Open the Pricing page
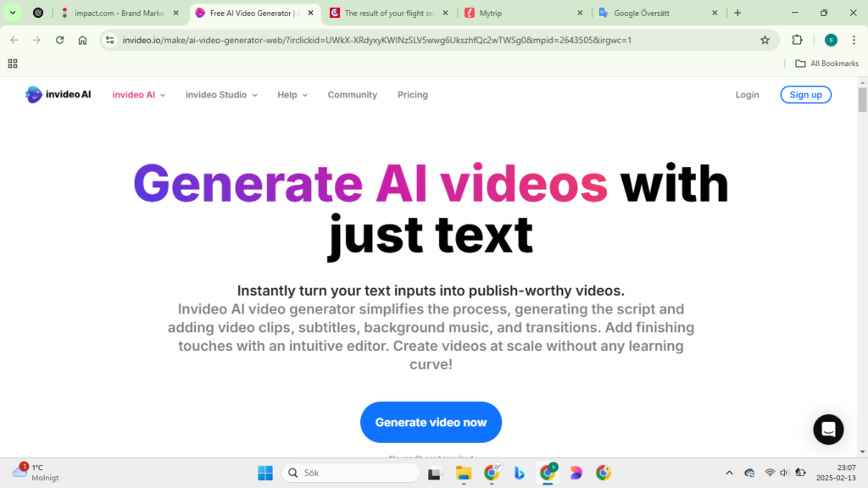The image size is (868, 488). [413, 95]
